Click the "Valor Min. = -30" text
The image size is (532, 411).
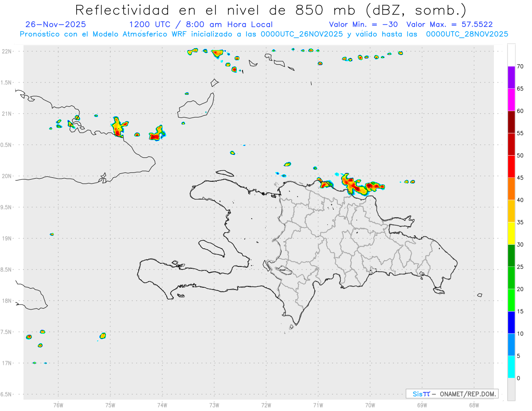[x=364, y=24]
